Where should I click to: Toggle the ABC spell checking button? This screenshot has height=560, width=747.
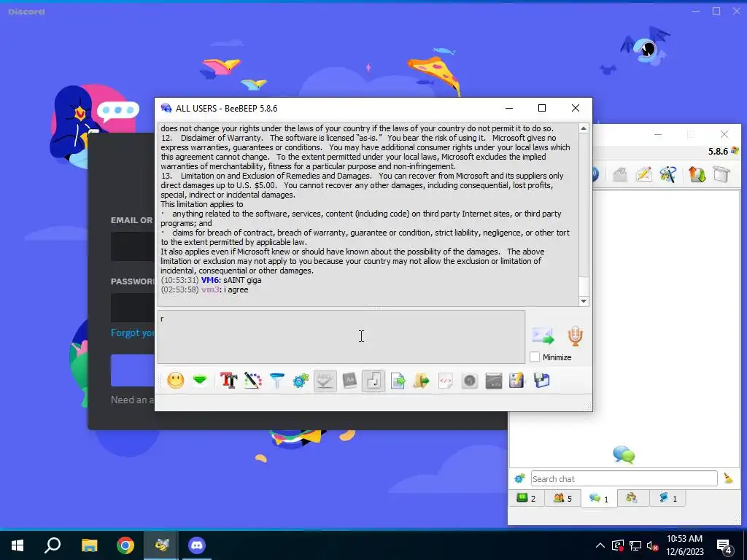tap(325, 381)
